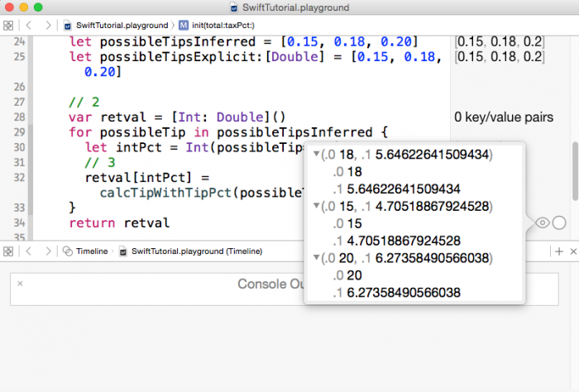Image resolution: width=579 pixels, height=392 pixels.
Task: Toggle the show result circle button
Action: click(559, 222)
